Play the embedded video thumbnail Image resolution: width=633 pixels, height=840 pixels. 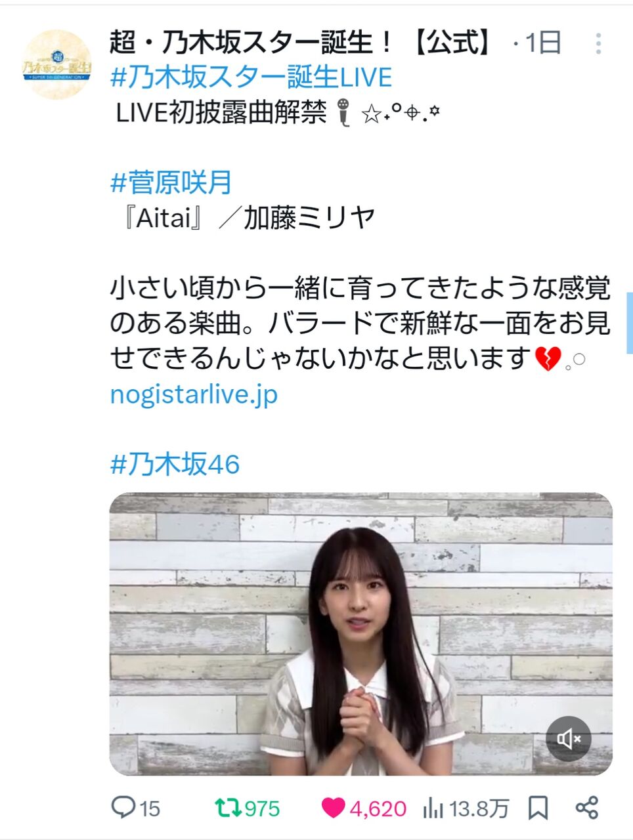[360, 634]
